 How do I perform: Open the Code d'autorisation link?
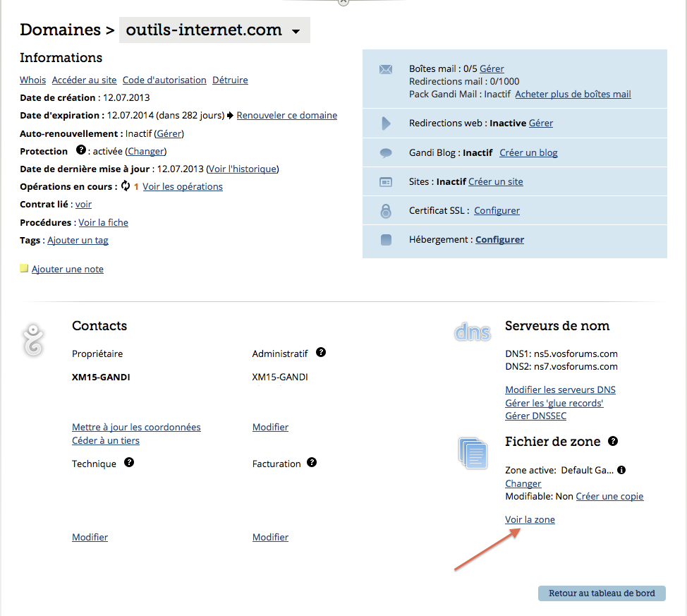point(164,80)
